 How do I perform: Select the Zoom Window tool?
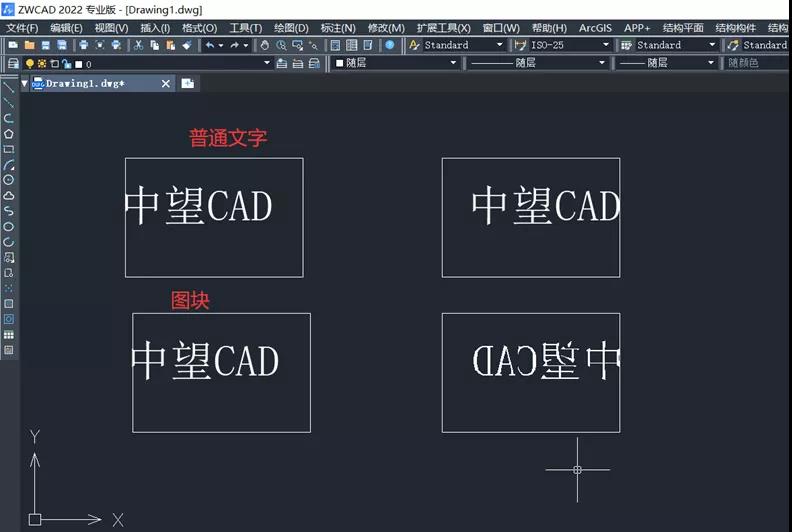[298, 45]
